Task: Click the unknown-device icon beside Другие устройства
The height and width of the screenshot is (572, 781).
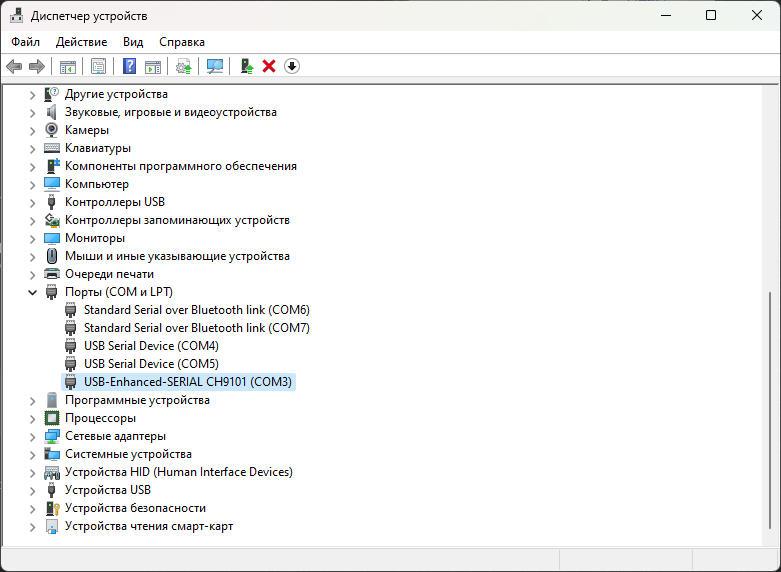Action: pos(51,94)
